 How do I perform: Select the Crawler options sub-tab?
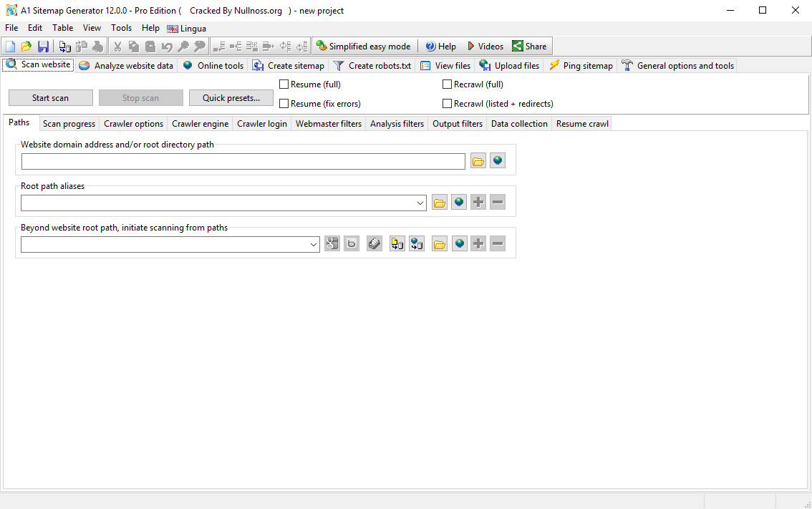pos(134,124)
